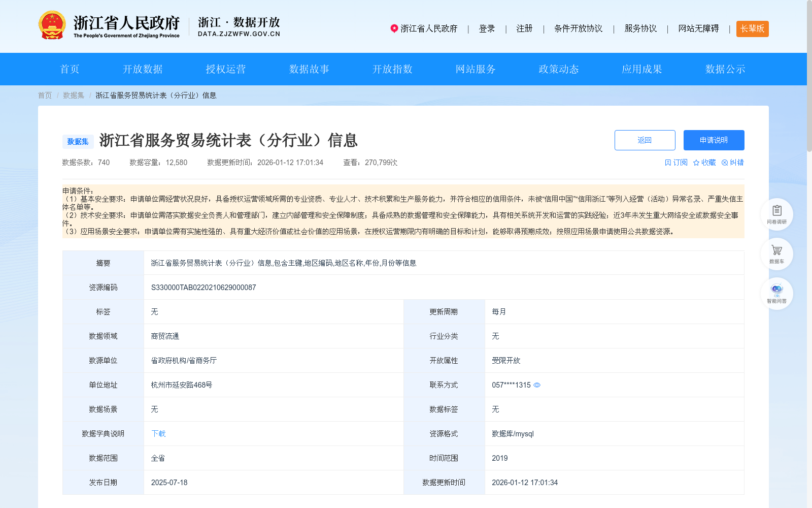Expand the 授权运营 navigation section
The image size is (812, 508).
[x=226, y=69]
